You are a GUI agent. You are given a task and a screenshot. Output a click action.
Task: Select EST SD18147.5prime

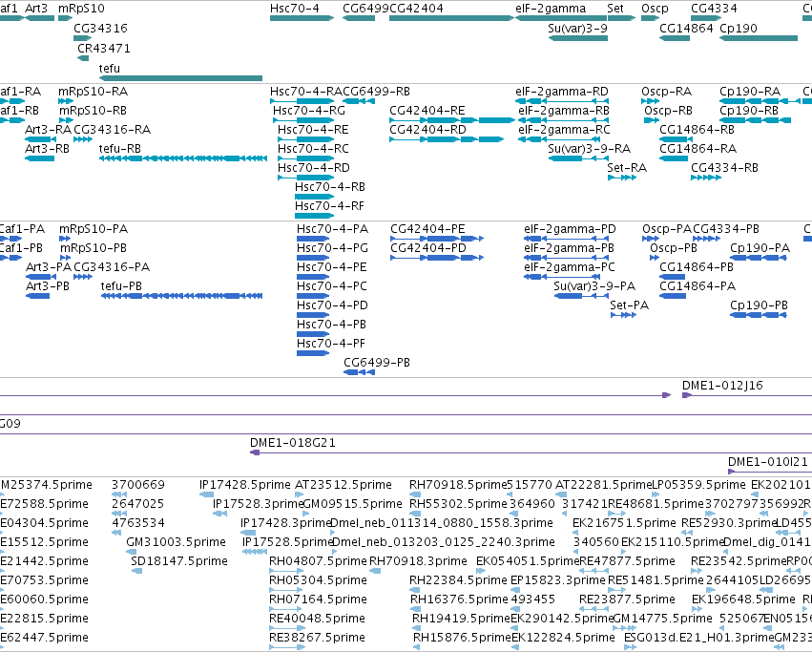[x=136, y=571]
